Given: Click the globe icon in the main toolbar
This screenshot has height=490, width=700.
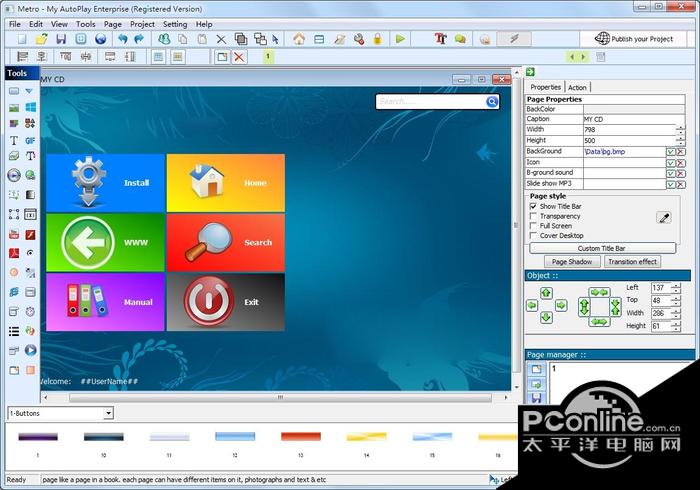Looking at the screenshot, I should click(x=101, y=39).
